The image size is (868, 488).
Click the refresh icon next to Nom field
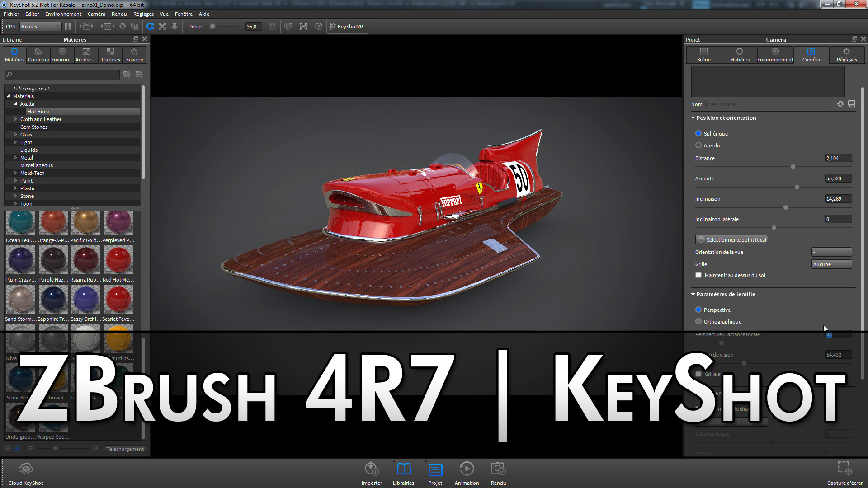click(840, 104)
